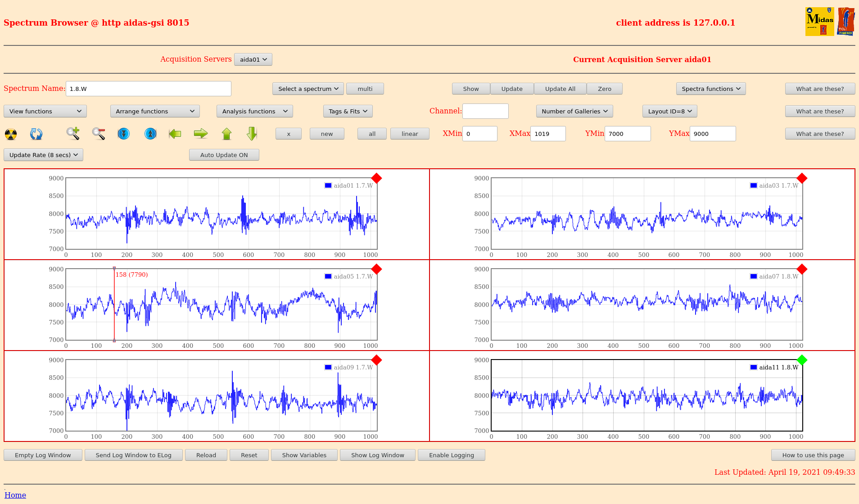Open the View functions menu
Screen dimensions: 859x504
click(x=45, y=111)
